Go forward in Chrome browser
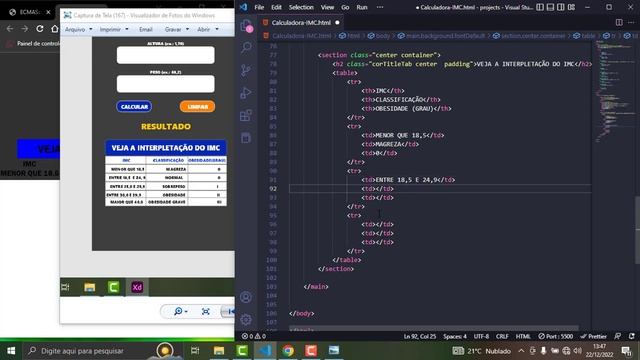The width and height of the screenshot is (640, 360). (x=24, y=29)
